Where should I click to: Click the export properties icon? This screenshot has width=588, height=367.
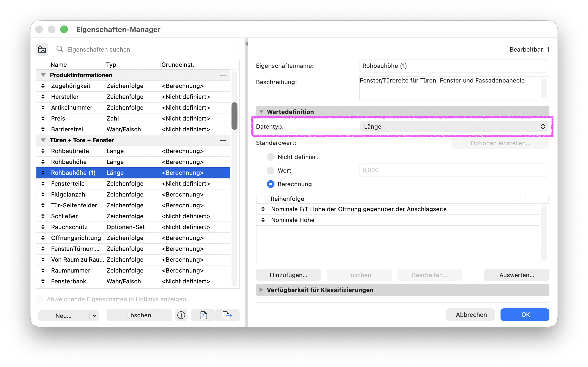click(227, 315)
